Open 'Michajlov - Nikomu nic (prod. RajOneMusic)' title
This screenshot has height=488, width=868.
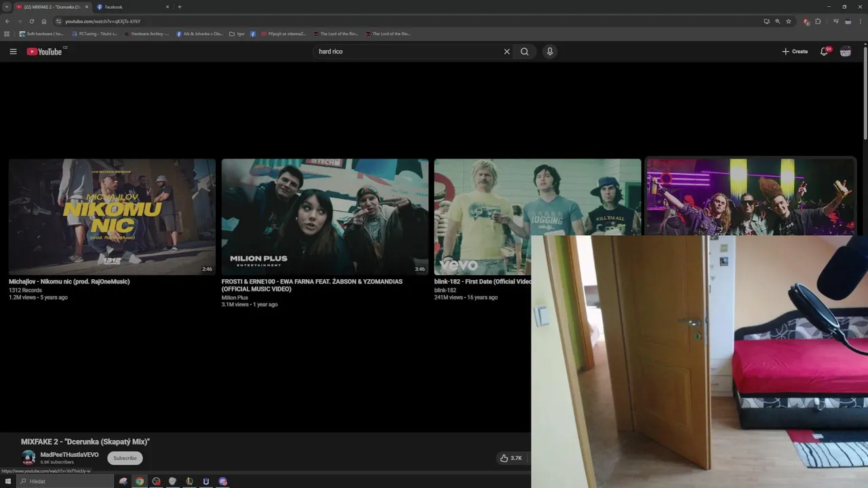pos(69,281)
